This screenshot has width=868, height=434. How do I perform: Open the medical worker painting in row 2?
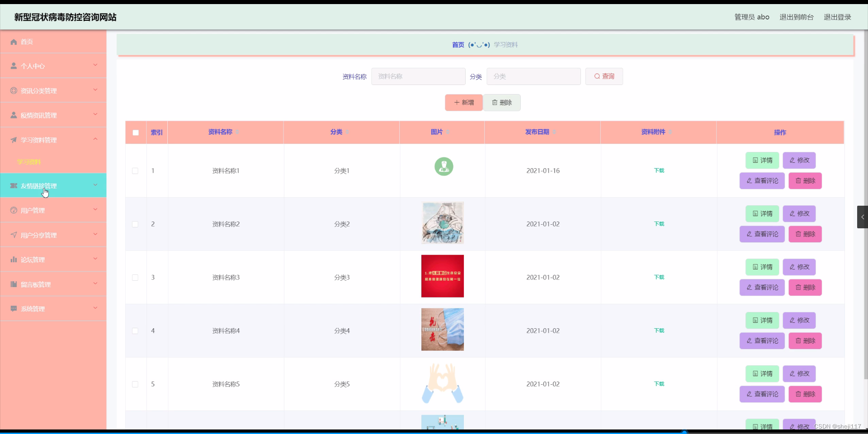[443, 223]
